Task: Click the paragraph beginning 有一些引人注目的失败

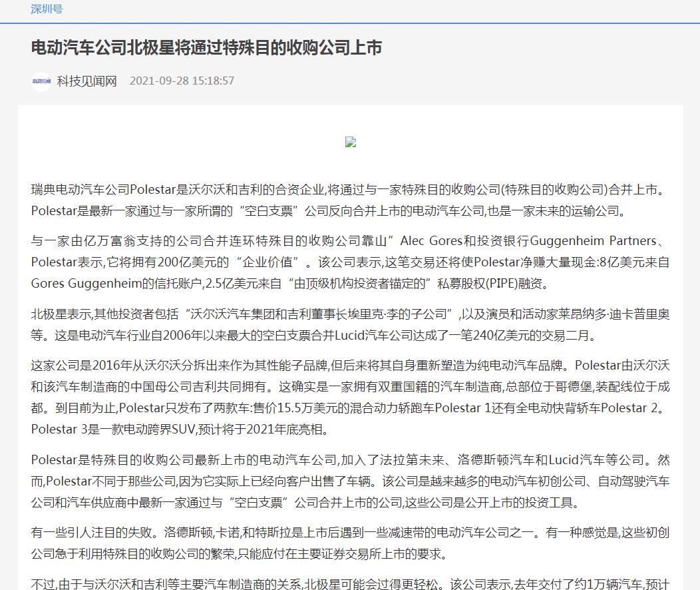Action: [x=350, y=543]
